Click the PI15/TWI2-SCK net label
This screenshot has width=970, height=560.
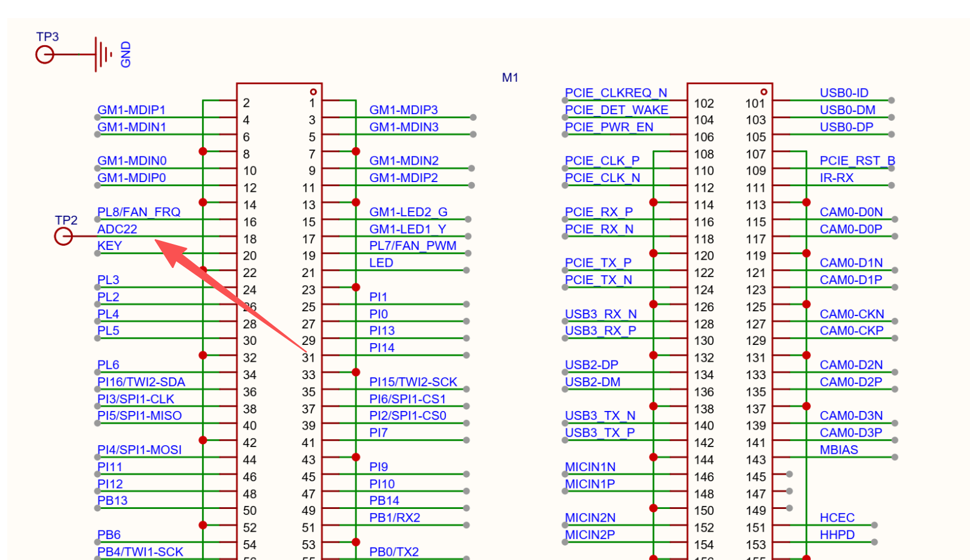point(413,382)
